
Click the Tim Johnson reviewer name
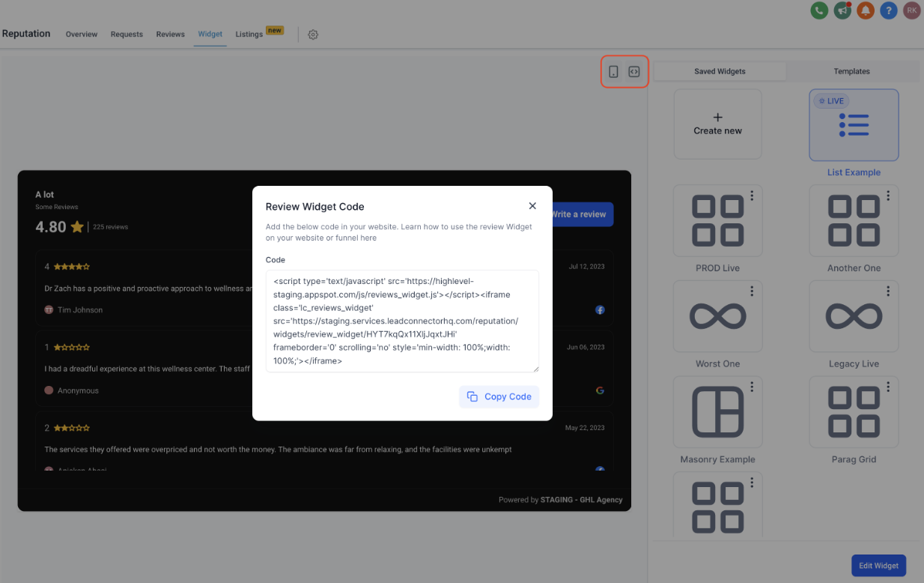(80, 310)
